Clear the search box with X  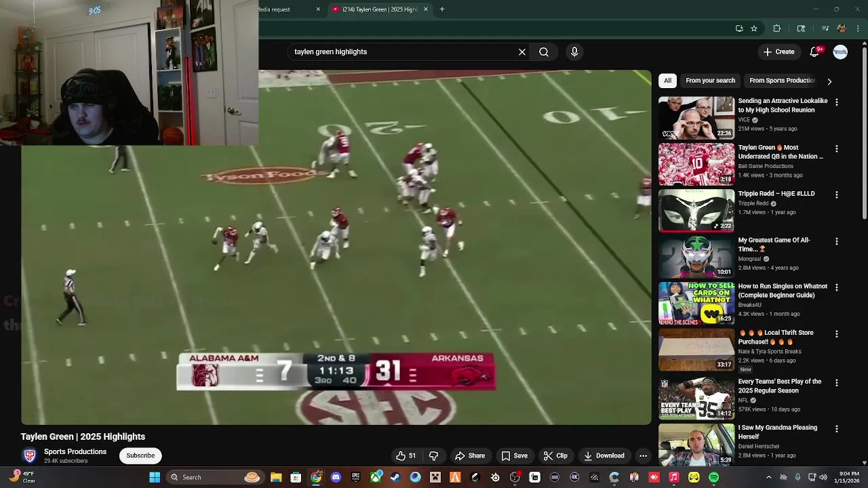tap(522, 52)
